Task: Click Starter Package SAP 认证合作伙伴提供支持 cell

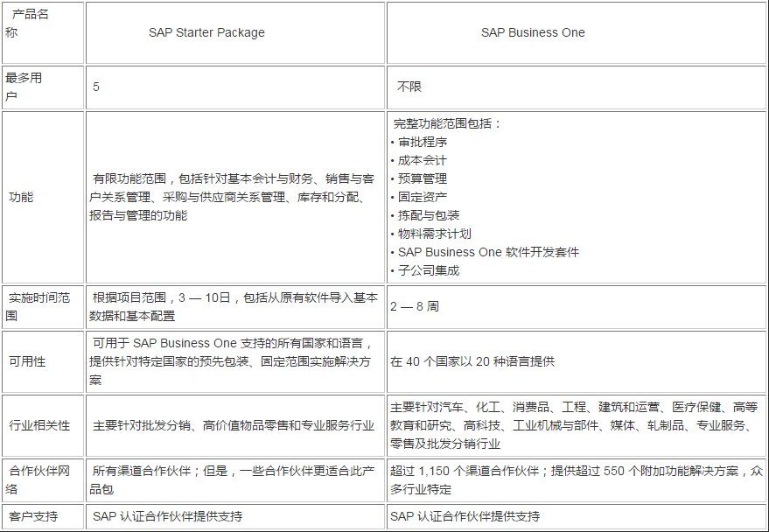Action: click(235, 516)
